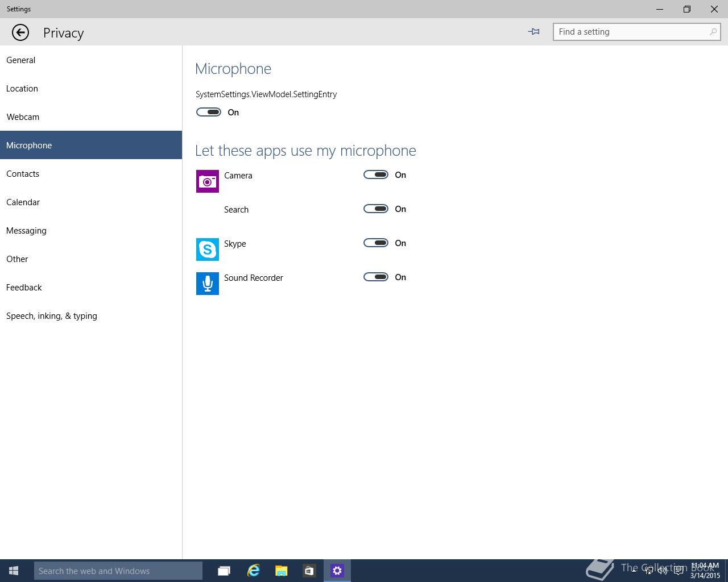Click the Skype app label
The width and height of the screenshot is (728, 582).
point(235,244)
